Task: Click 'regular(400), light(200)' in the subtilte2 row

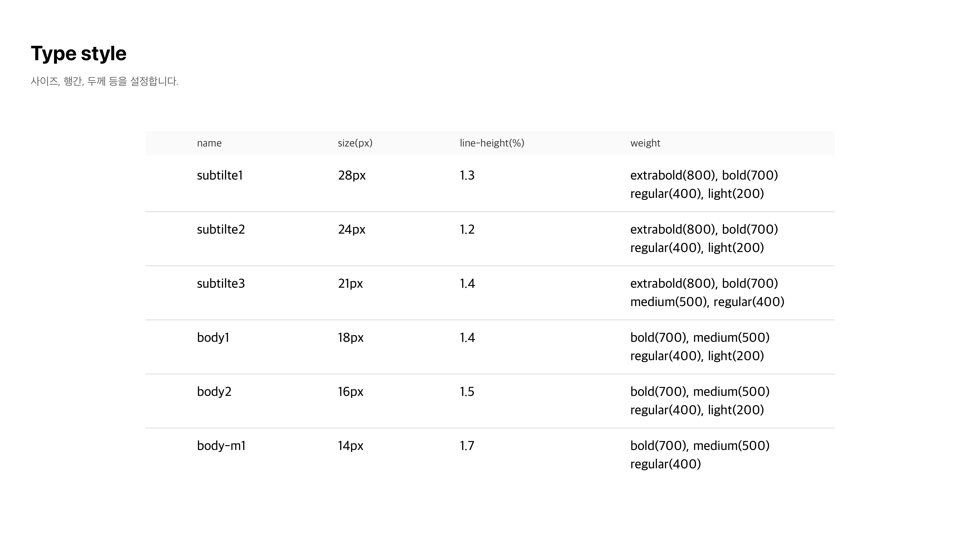Action: [697, 247]
